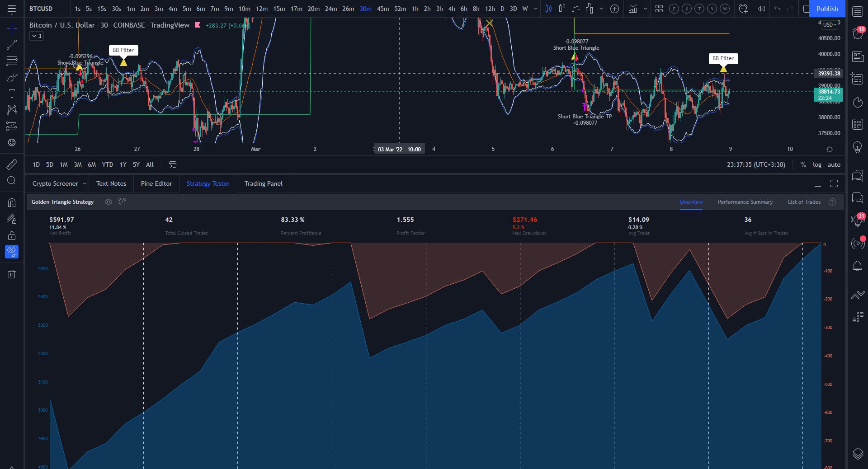
Task: Open the emoji icons tool
Action: pyautogui.click(x=12, y=142)
